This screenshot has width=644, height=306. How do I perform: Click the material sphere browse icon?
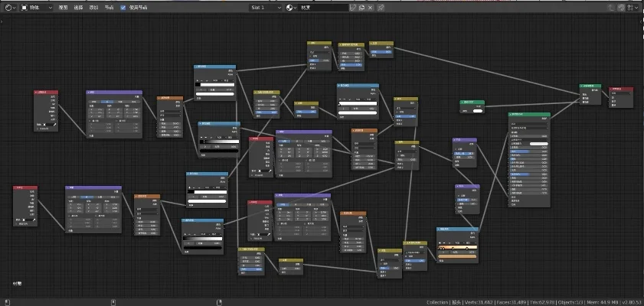click(291, 8)
